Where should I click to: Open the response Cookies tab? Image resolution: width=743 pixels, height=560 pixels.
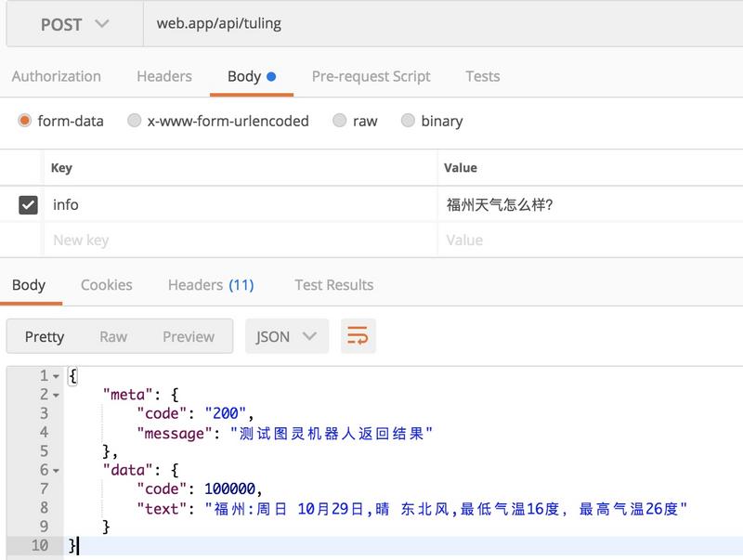pyautogui.click(x=107, y=285)
